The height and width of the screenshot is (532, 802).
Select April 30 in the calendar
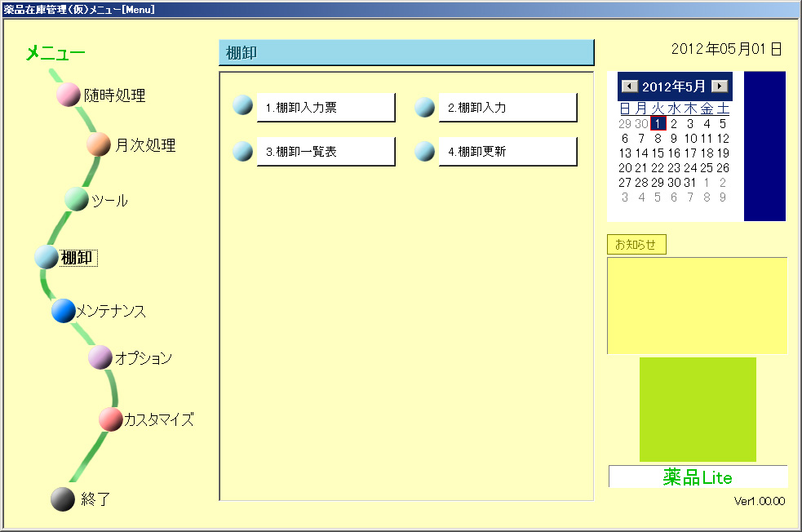(641, 123)
